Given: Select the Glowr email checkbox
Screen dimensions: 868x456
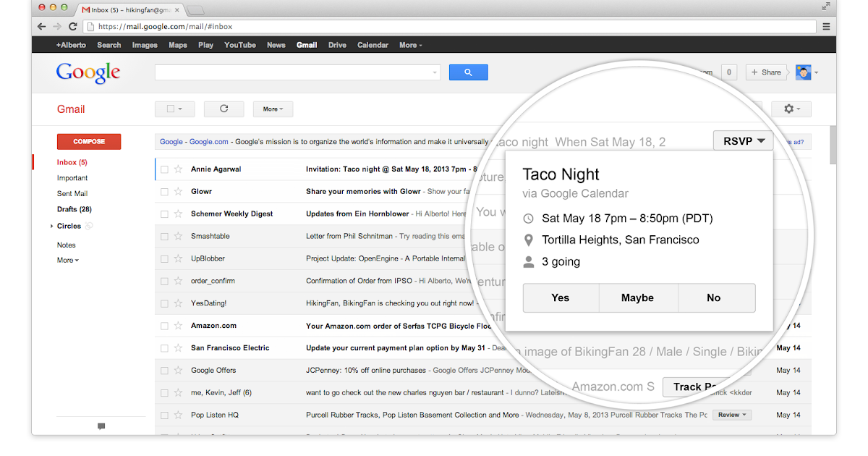Looking at the screenshot, I should point(164,192).
